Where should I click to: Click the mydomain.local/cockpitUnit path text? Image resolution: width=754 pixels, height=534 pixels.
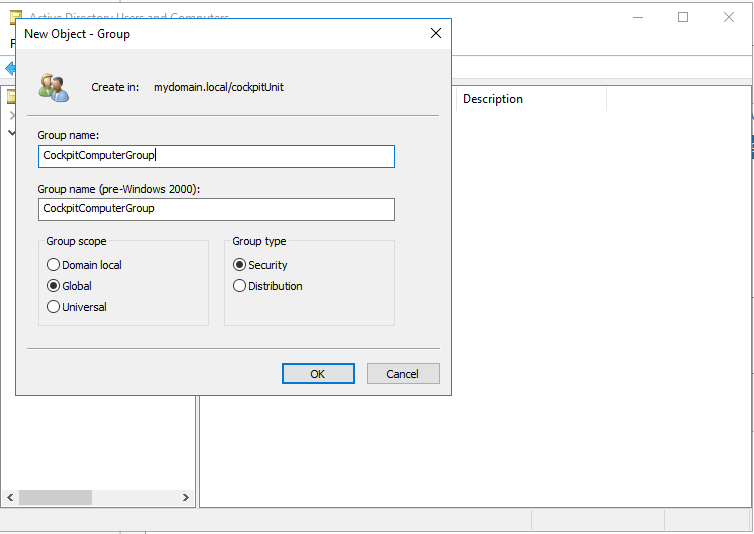(219, 87)
